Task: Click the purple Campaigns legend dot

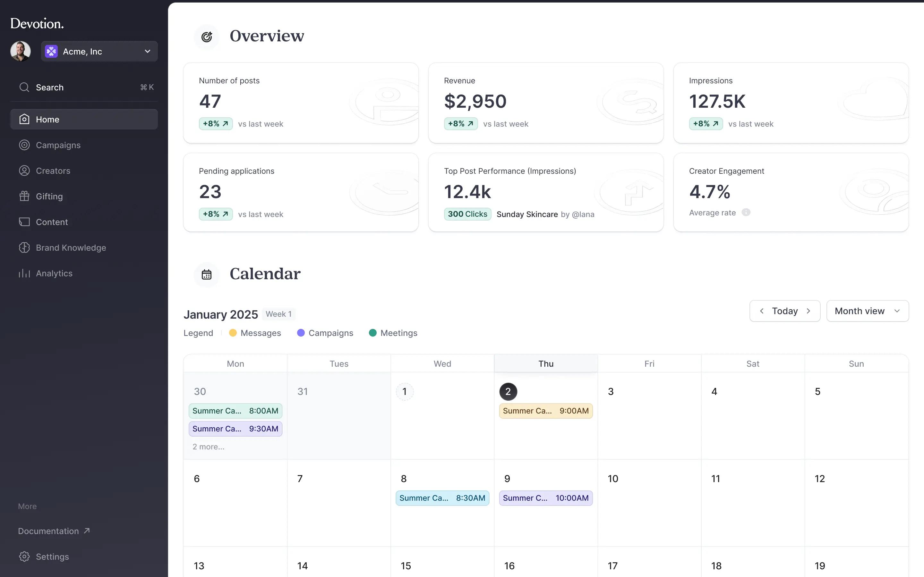Action: point(301,333)
